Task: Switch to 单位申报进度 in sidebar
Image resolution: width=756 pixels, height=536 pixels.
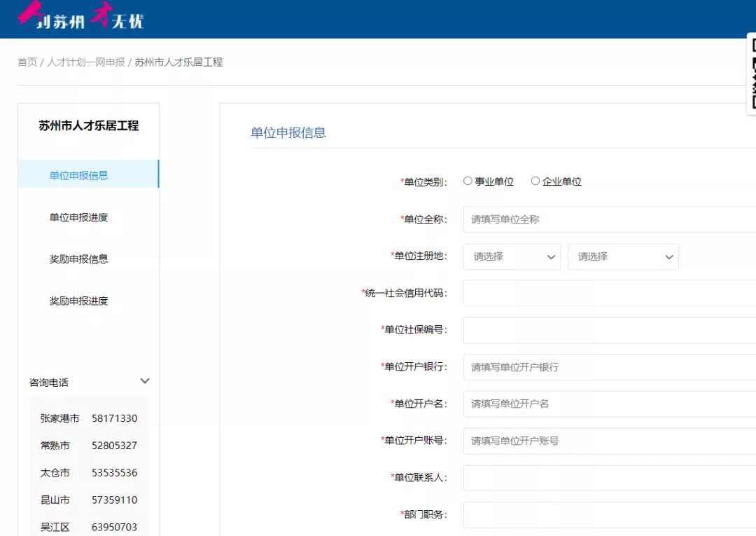Action: pyautogui.click(x=79, y=217)
